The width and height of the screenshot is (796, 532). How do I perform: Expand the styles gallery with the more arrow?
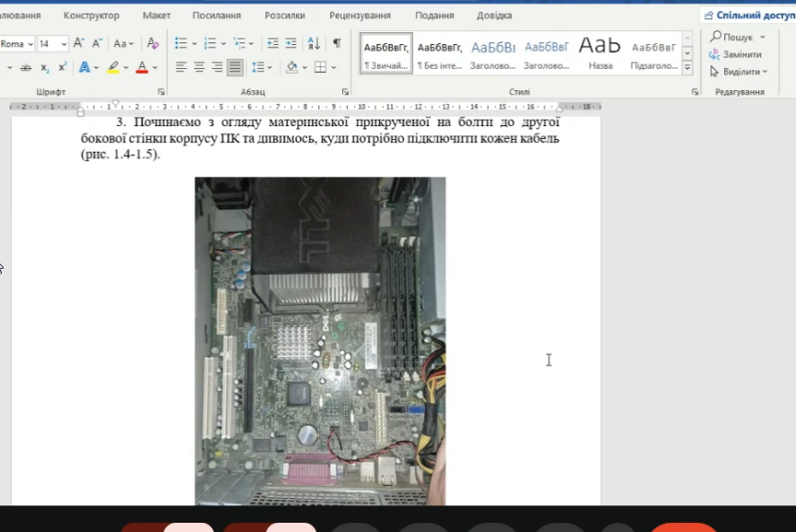(687, 67)
